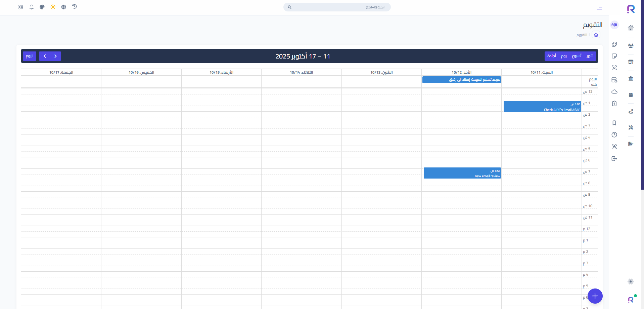Open the theme palette icon
The height and width of the screenshot is (309, 644).
pyautogui.click(x=42, y=7)
